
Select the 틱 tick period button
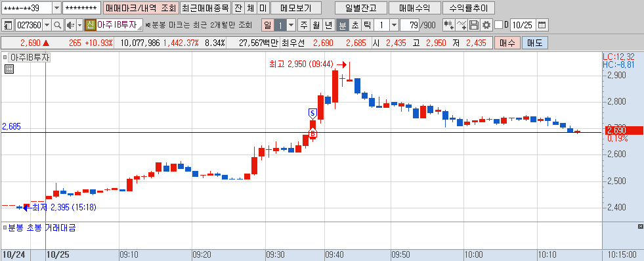click(367, 25)
